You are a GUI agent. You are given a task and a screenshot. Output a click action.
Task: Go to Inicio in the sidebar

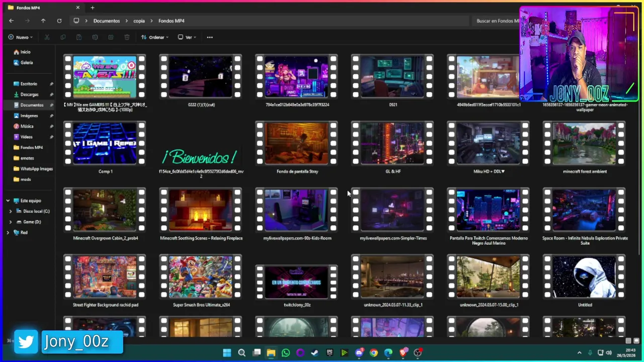click(x=25, y=52)
